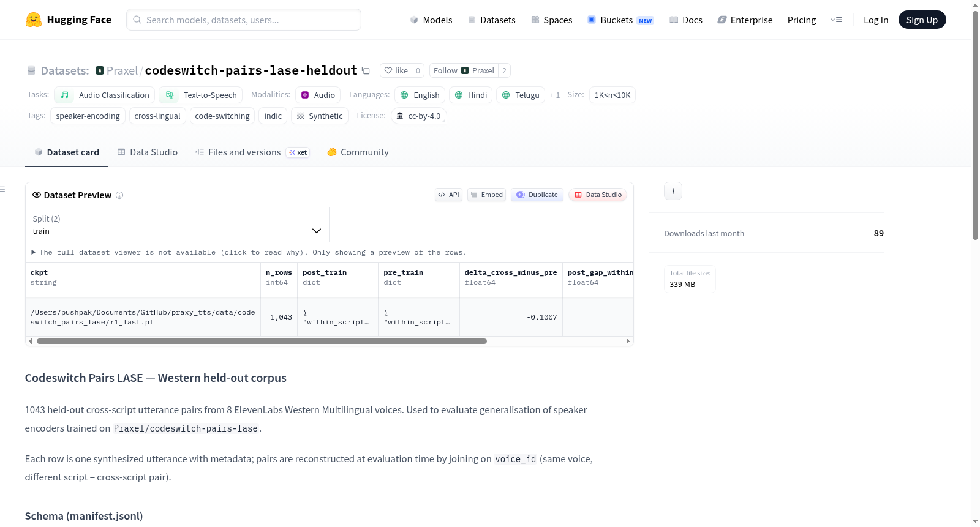Screen dimensions: 980x527
Task: Expand the additional navigation menu icon
Action: pos(836,20)
